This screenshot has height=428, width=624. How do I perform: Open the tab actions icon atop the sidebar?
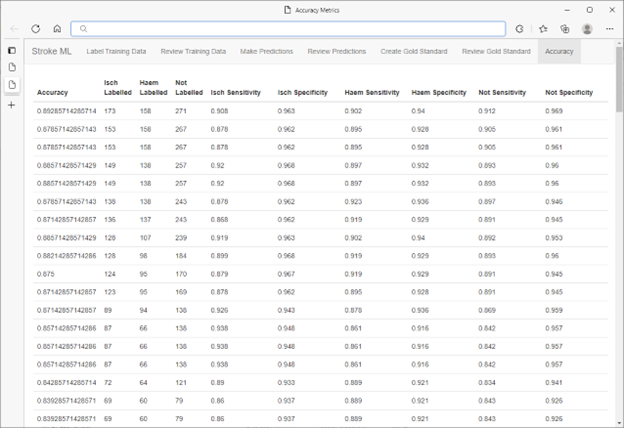[x=12, y=50]
